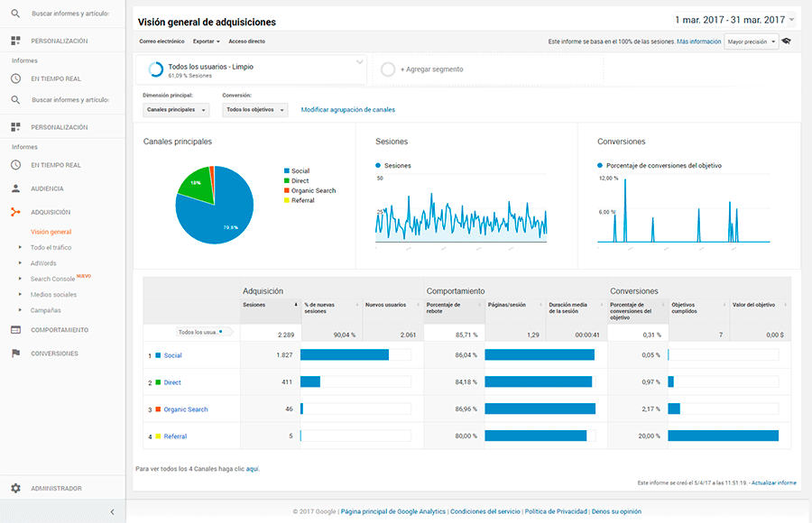Click the add segment empty circle
812x523 pixels.
click(388, 69)
